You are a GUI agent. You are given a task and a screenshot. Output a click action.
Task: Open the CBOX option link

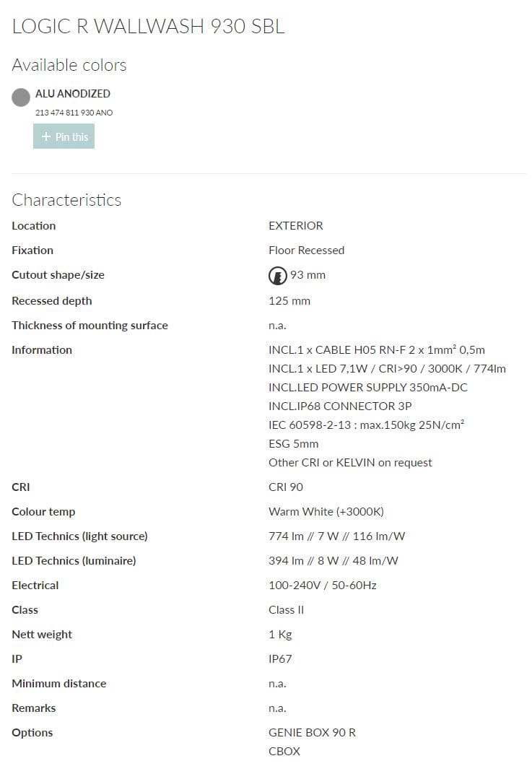point(284,751)
